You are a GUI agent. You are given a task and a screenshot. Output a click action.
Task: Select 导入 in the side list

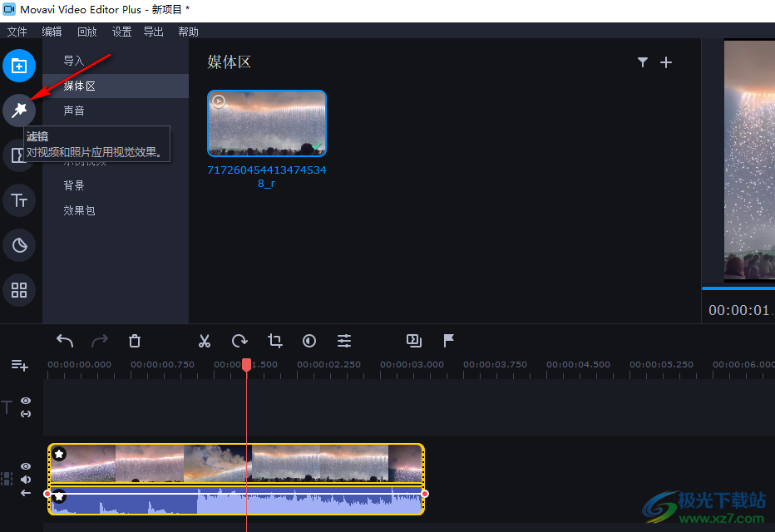116,61
